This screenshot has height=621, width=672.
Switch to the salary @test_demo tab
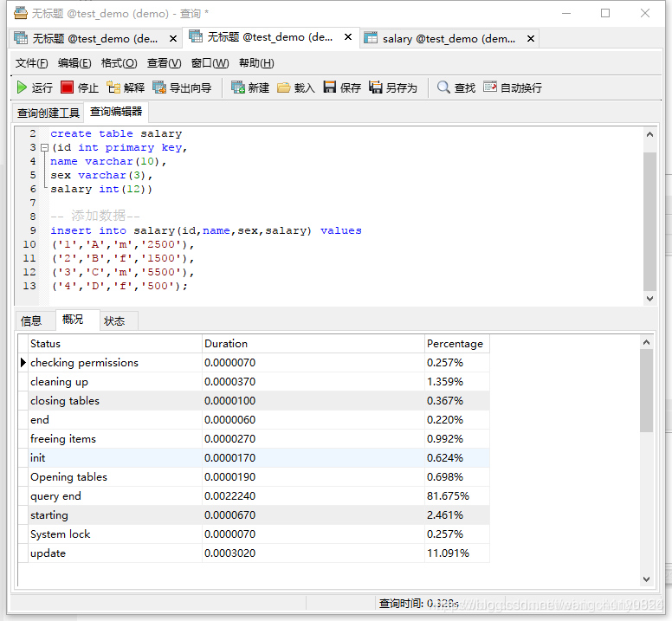[x=449, y=39]
